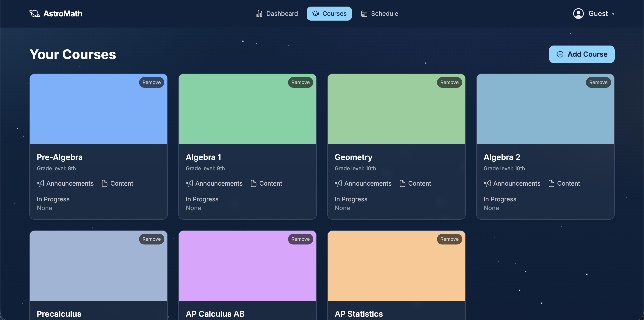Remove the Geometry course

pyautogui.click(x=449, y=83)
